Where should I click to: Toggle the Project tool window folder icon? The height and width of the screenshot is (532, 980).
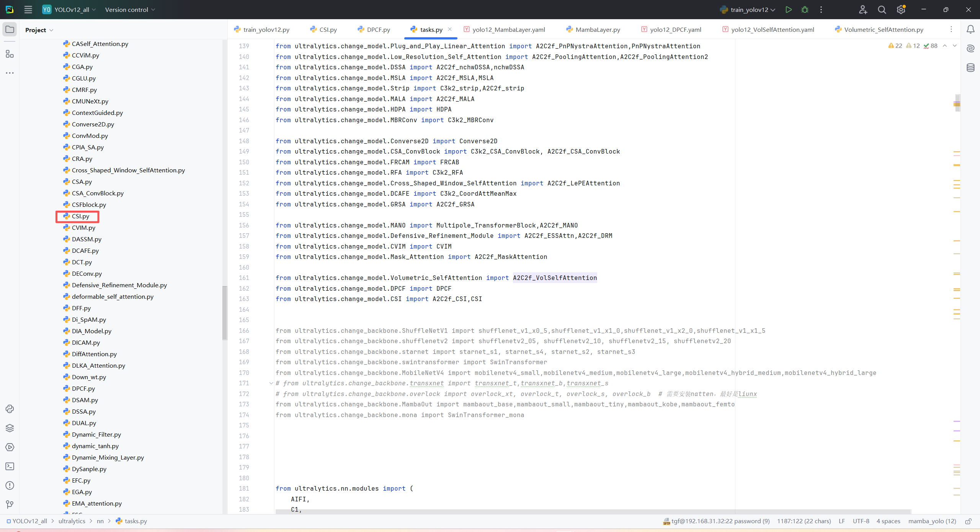point(10,29)
